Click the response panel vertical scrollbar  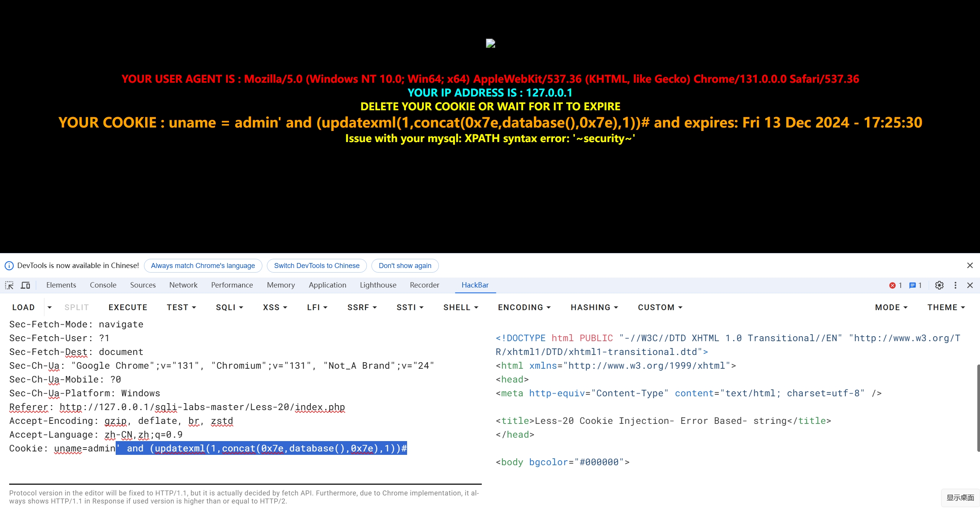pyautogui.click(x=978, y=408)
